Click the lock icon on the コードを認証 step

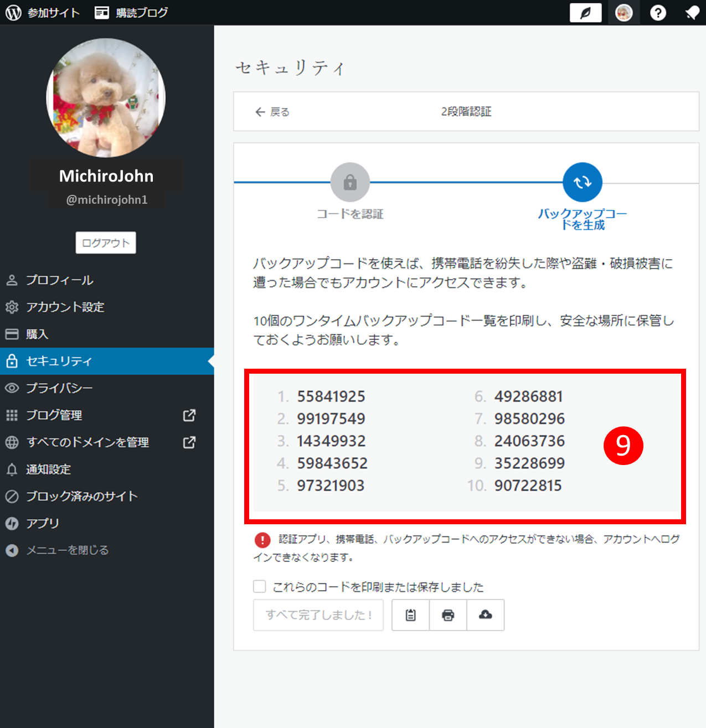pos(351,182)
